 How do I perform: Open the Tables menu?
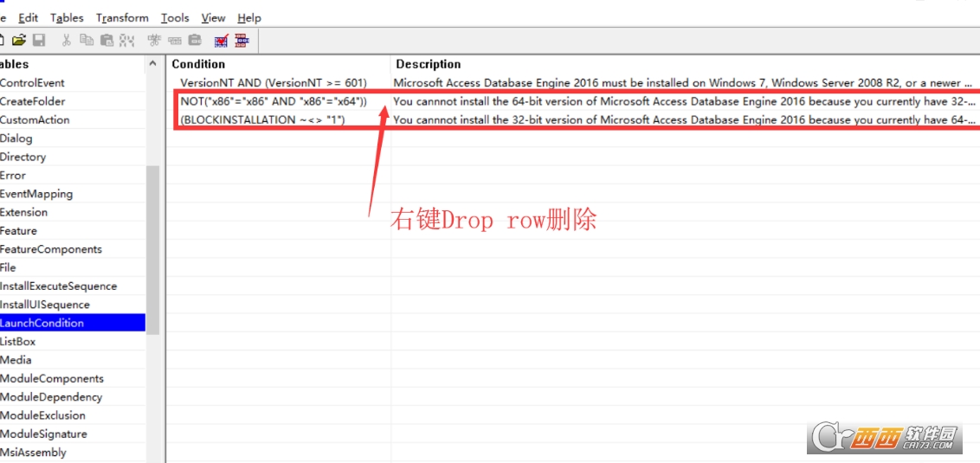coord(67,18)
